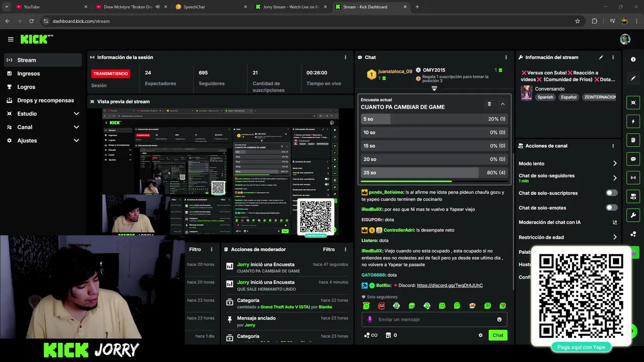Click the notes document sidebar icon

tap(633, 140)
